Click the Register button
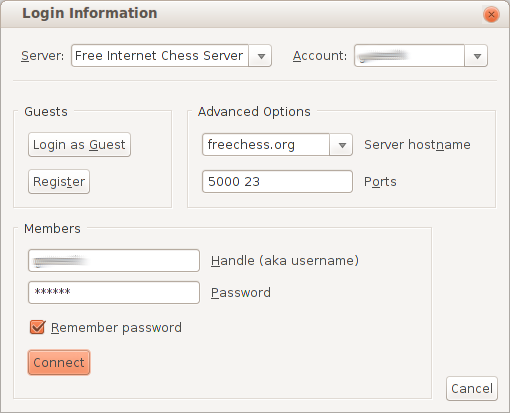The width and height of the screenshot is (510, 413). [59, 182]
